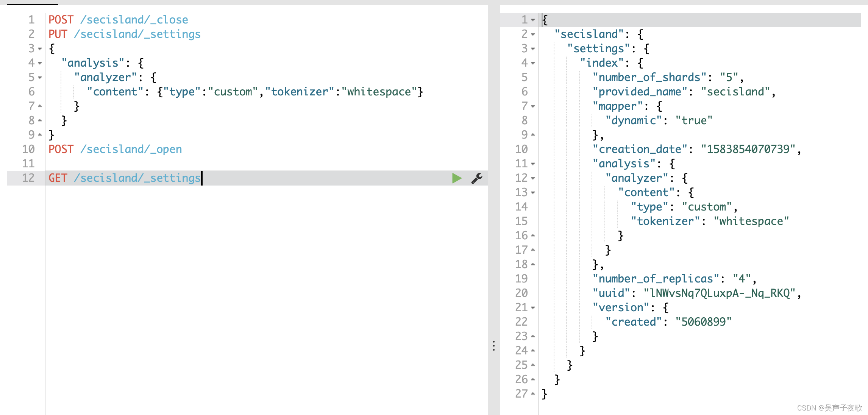Place cursor on PUT /secisland/_settings line
Viewport: 868px width, 415px height.
click(125, 34)
